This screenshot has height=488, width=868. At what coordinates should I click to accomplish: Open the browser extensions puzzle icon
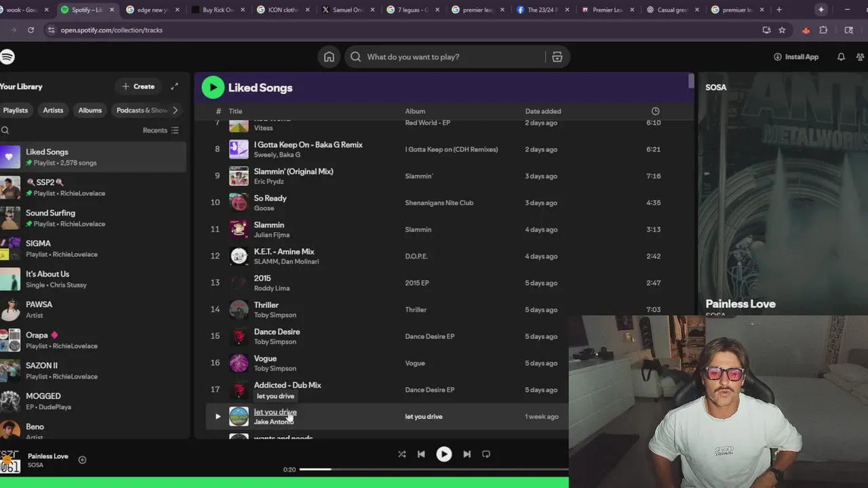coord(823,30)
